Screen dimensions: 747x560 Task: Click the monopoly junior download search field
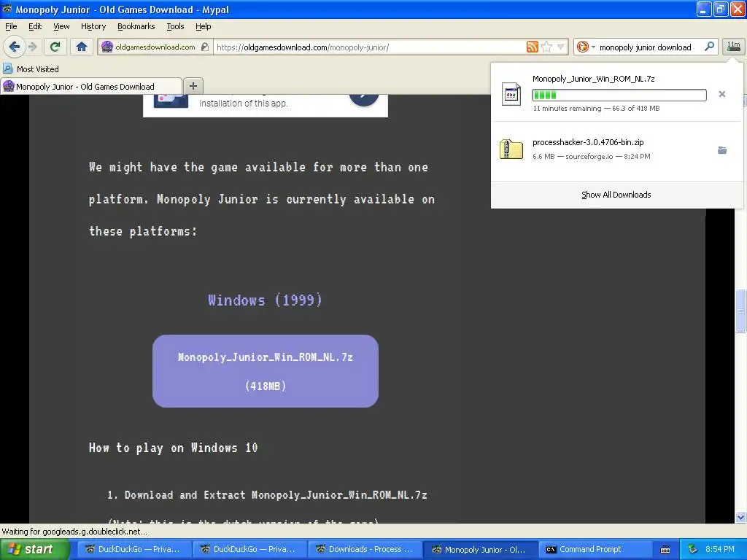[x=648, y=47]
